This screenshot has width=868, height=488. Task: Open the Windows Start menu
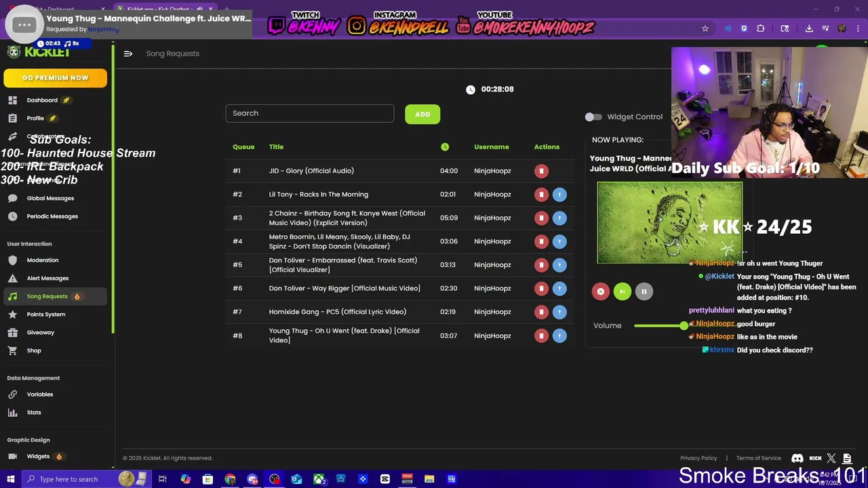point(10,479)
